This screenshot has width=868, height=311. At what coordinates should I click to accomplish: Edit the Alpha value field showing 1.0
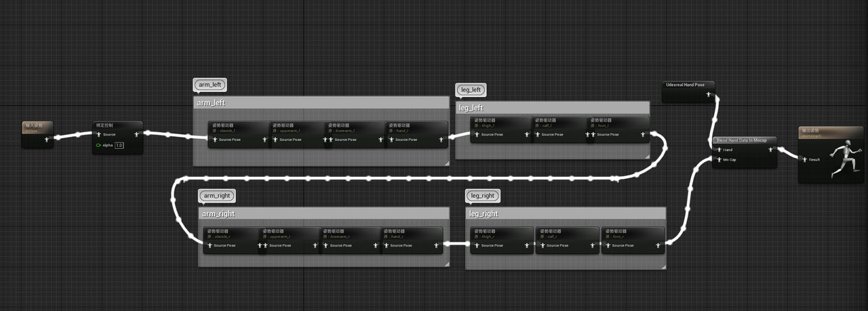(x=119, y=145)
